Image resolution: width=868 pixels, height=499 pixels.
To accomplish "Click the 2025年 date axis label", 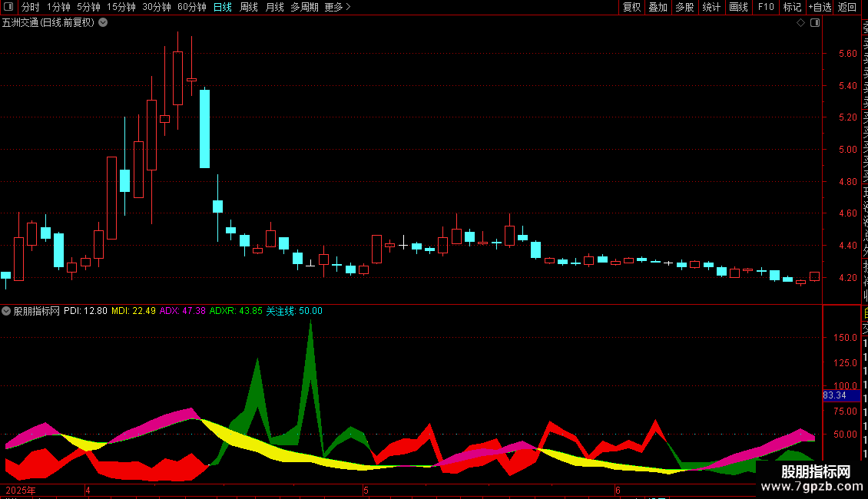I will tap(21, 490).
